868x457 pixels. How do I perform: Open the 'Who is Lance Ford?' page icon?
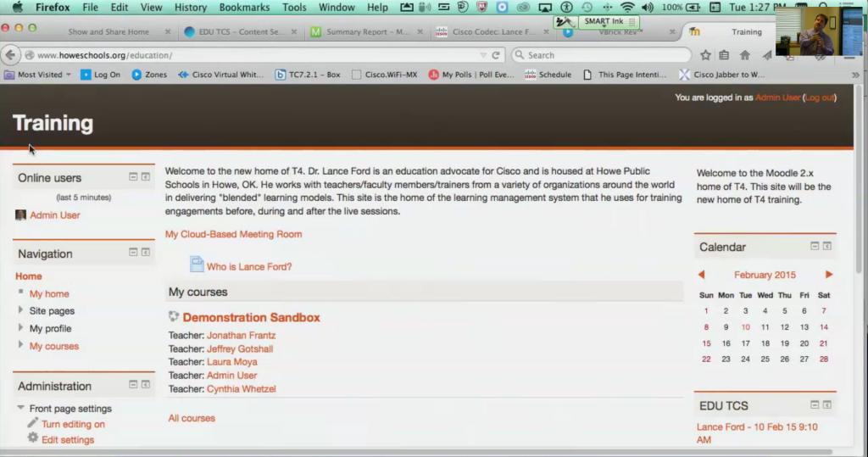pyautogui.click(x=197, y=265)
